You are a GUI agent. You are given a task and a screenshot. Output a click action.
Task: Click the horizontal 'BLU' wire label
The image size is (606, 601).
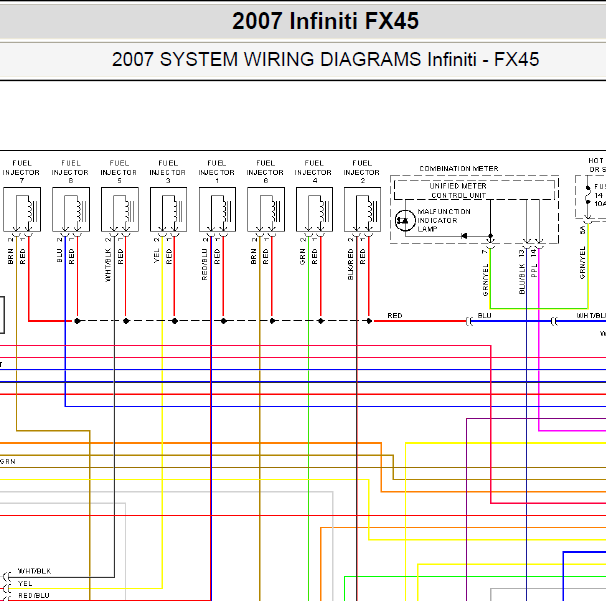pyautogui.click(x=484, y=316)
